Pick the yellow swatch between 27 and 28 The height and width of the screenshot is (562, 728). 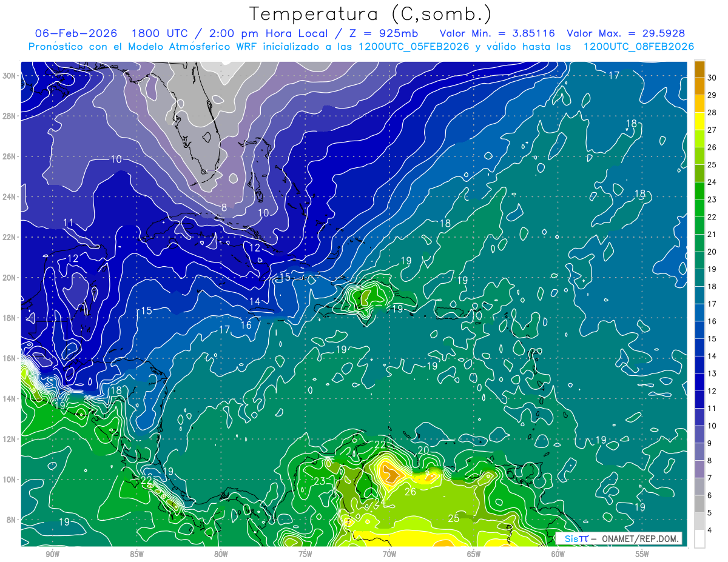point(699,121)
